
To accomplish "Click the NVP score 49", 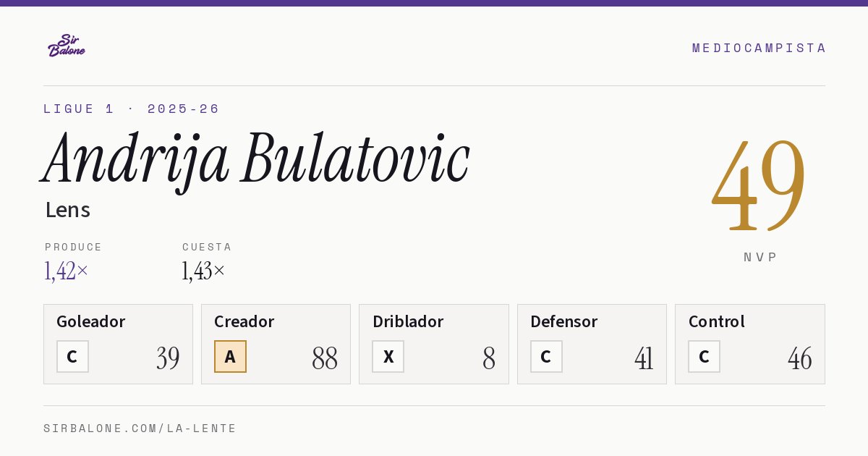I will coord(759,185).
